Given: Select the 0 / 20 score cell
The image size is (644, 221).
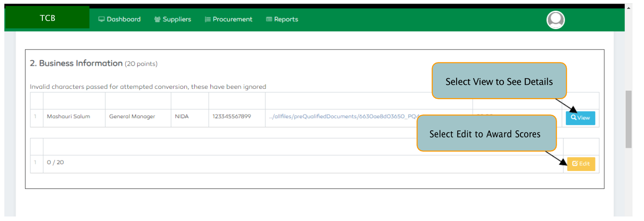Looking at the screenshot, I should tap(303, 164).
